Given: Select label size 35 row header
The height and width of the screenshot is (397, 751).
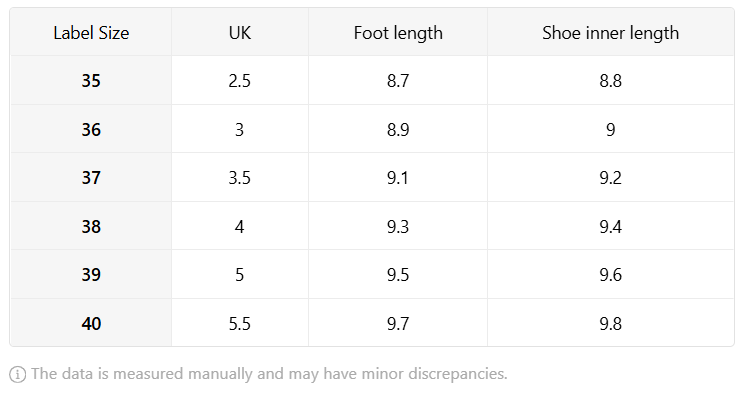Looking at the screenshot, I should [91, 80].
